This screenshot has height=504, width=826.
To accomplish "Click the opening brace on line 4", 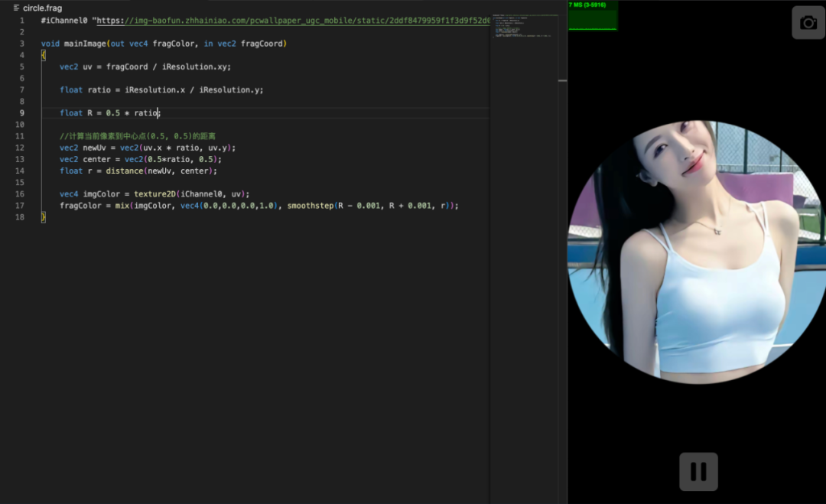I will coord(44,55).
